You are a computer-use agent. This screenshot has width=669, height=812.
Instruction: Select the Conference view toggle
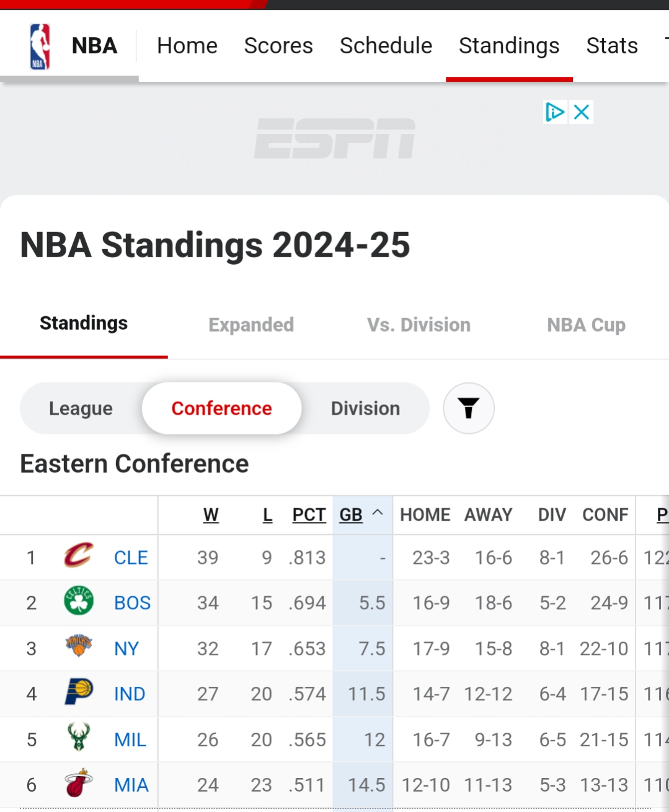click(x=221, y=408)
